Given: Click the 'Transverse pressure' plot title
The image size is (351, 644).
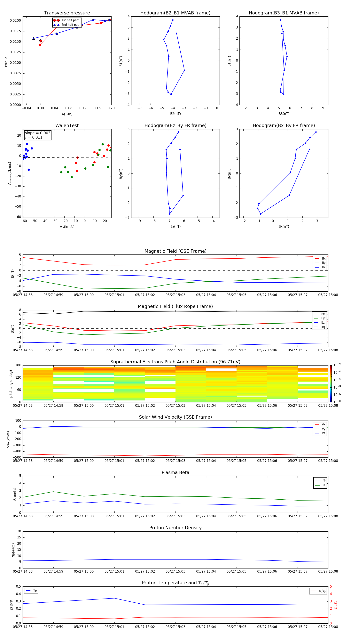Looking at the screenshot, I should 67,13.
